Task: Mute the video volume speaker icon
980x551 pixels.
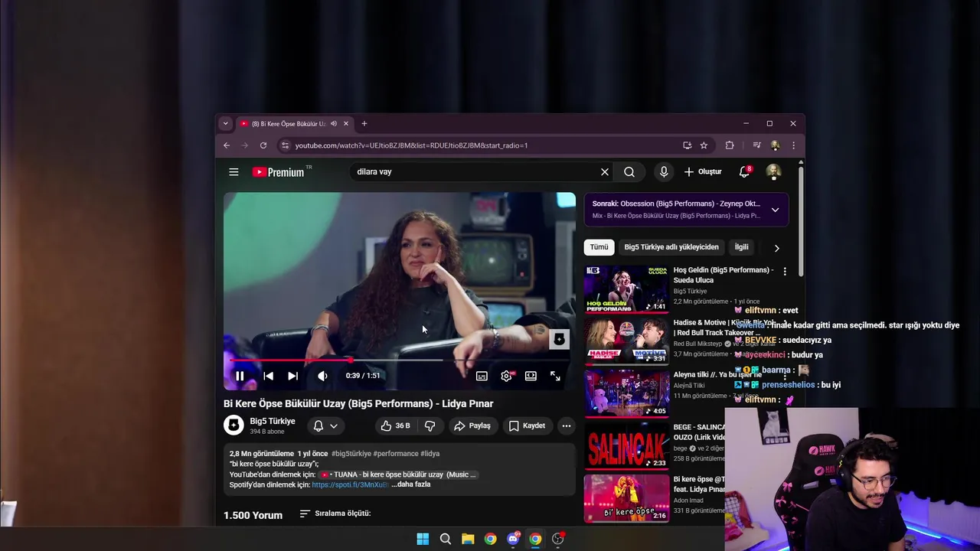Action: (322, 376)
